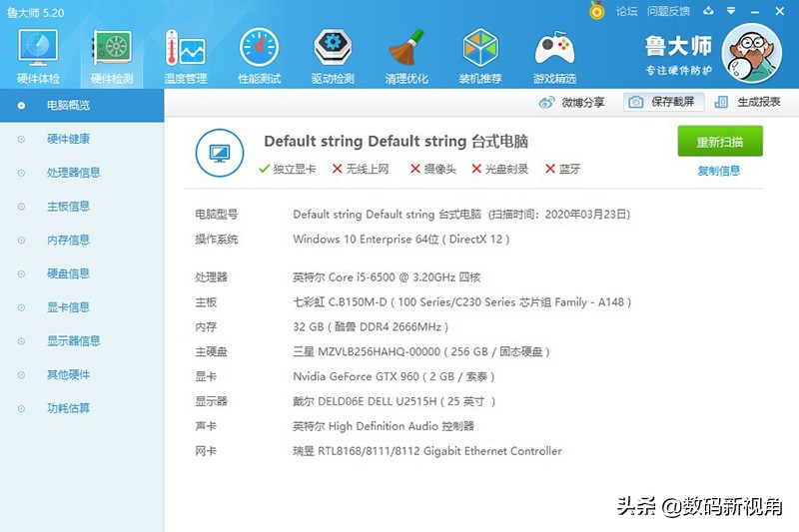The width and height of the screenshot is (799, 532).
Task: Click the red X beside 无线上网
Action: pos(337,169)
